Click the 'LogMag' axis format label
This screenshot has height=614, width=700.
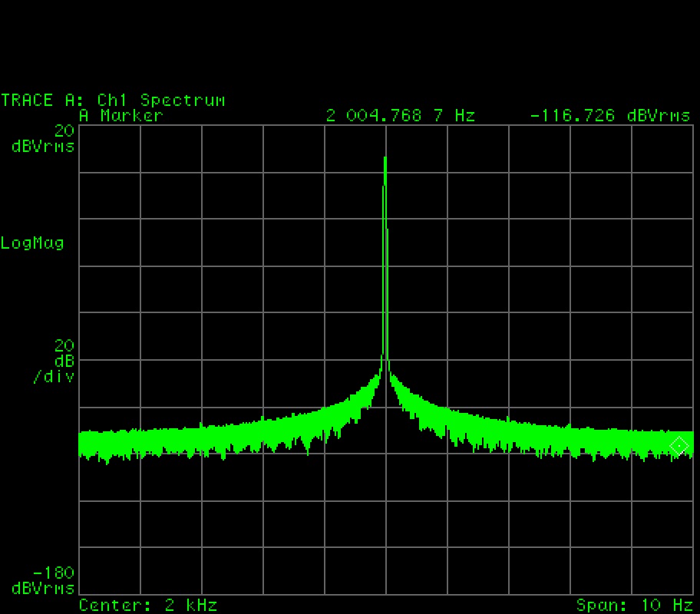point(32,243)
